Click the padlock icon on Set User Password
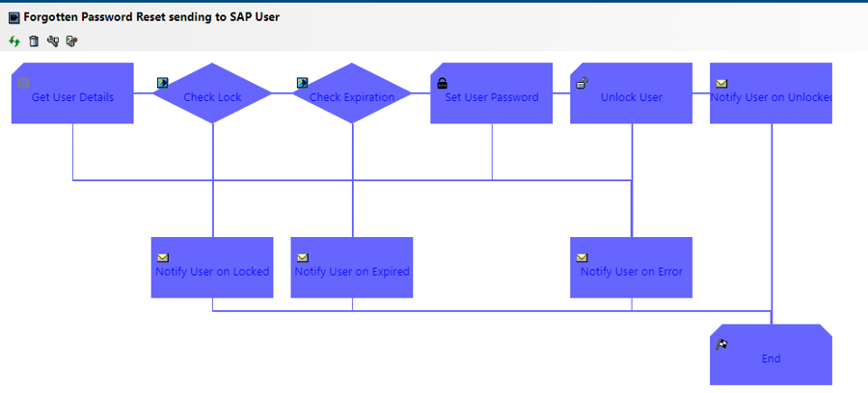This screenshot has height=393, width=868. tap(443, 83)
